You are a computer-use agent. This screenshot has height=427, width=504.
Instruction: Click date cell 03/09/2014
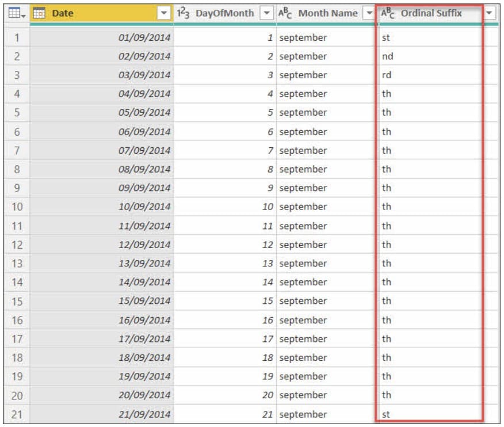click(102, 75)
